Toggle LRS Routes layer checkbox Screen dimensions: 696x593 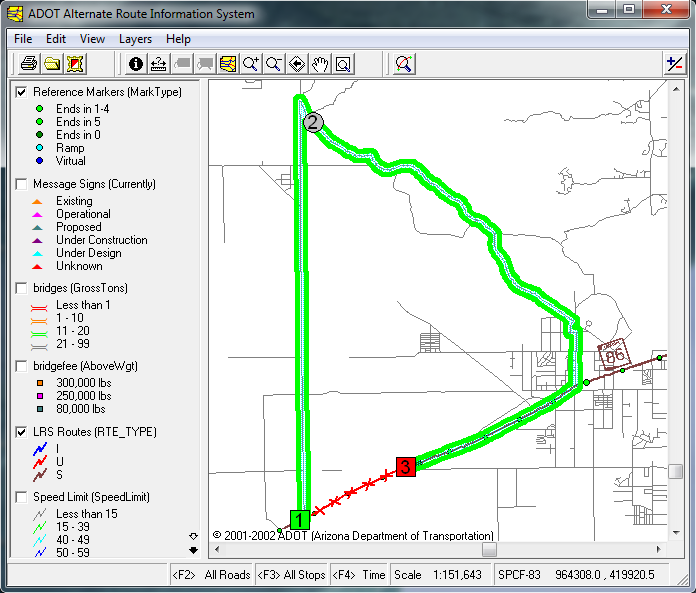pyautogui.click(x=21, y=432)
